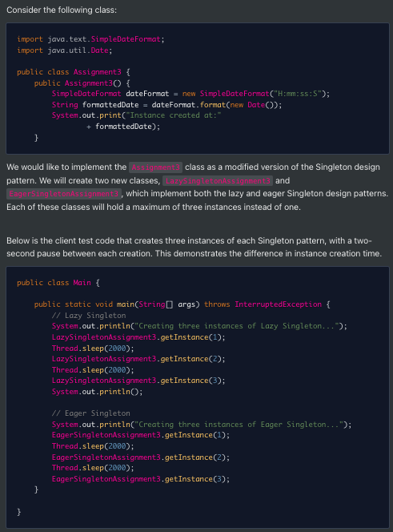The height and width of the screenshot is (532, 393).
Task: Click the inline 'EagerSingletonAssignment3' code tag in paragraph
Action: pyautogui.click(x=64, y=194)
